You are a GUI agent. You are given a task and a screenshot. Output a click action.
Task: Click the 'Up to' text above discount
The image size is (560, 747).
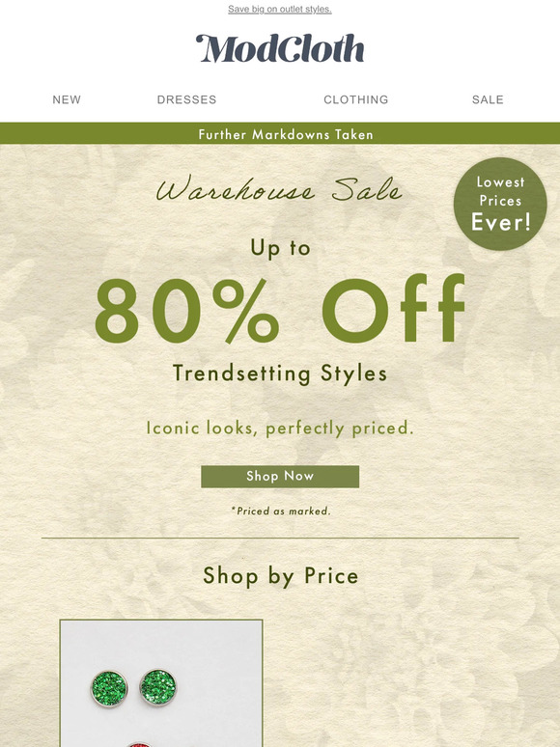pos(281,248)
